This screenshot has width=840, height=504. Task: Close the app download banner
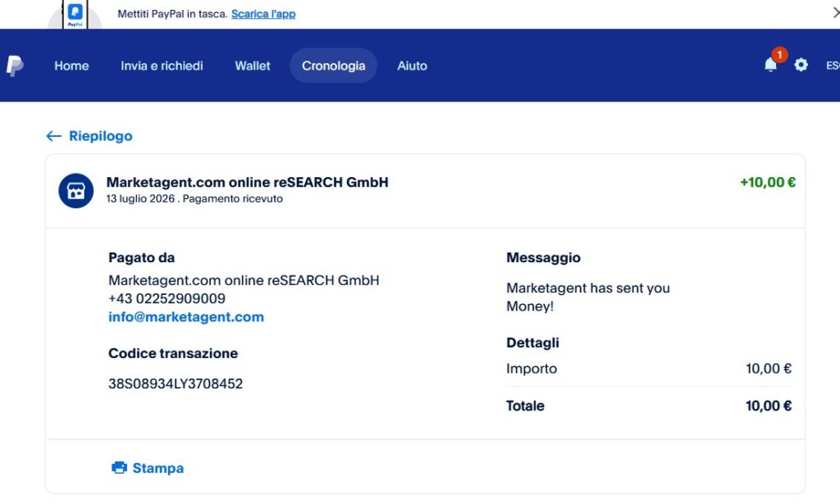[836, 12]
